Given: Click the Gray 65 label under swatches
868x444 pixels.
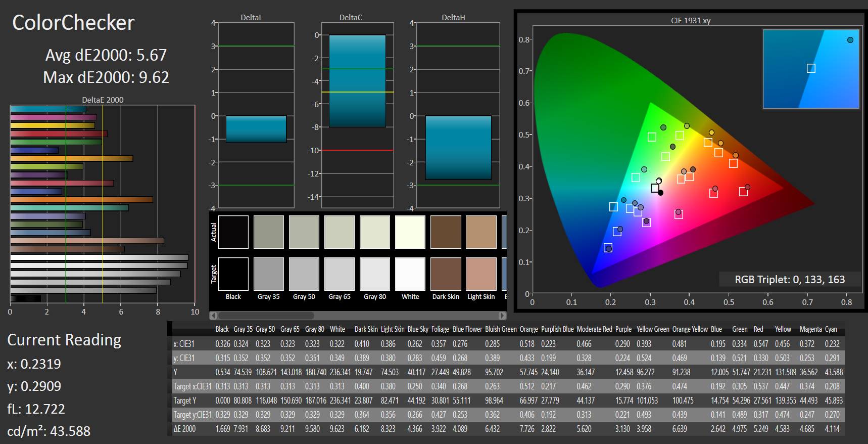Looking at the screenshot, I should 340,297.
